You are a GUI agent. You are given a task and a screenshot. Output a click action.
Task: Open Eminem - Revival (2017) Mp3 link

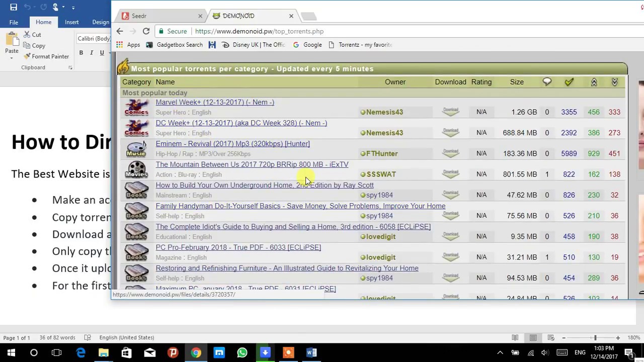[x=232, y=144]
